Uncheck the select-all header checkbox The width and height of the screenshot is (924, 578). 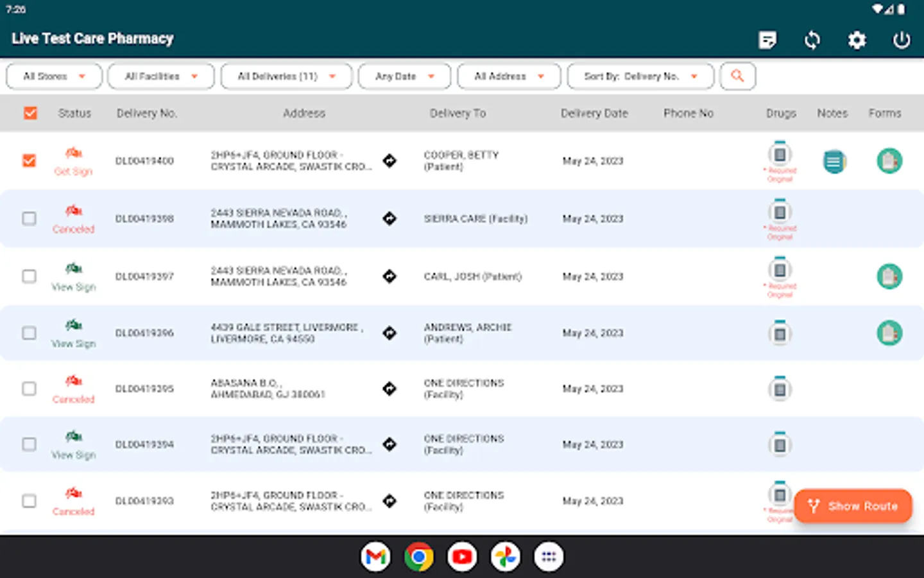click(x=30, y=113)
